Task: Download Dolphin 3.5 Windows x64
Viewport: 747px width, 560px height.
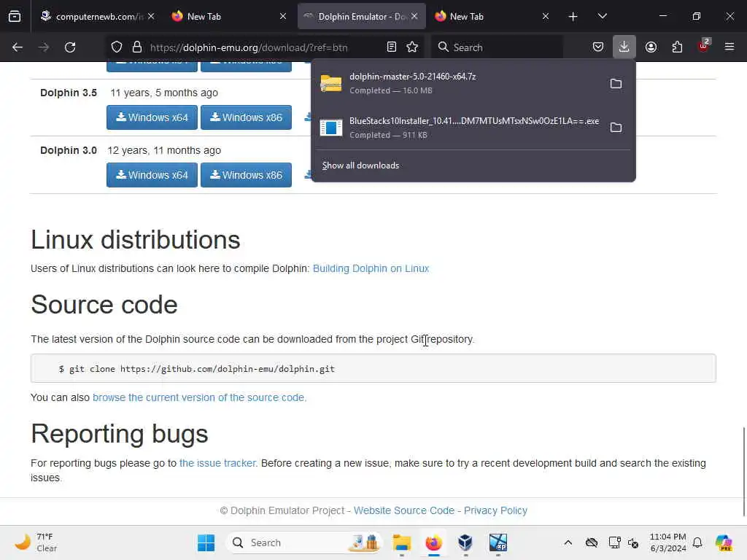Action: [x=152, y=117]
